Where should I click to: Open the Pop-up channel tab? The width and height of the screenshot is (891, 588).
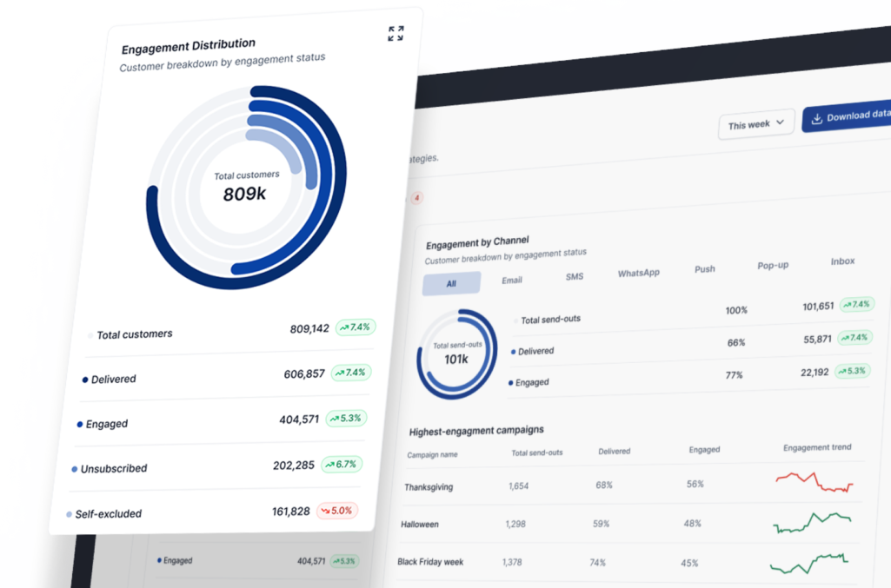point(773,265)
